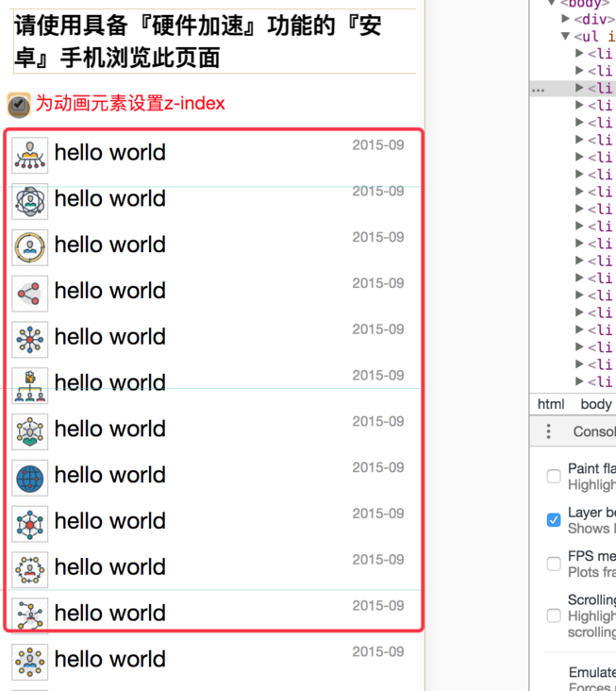616x691 pixels.
Task: Uncheck the 为动画元素设置z-index checkbox
Action: pyautogui.click(x=19, y=105)
